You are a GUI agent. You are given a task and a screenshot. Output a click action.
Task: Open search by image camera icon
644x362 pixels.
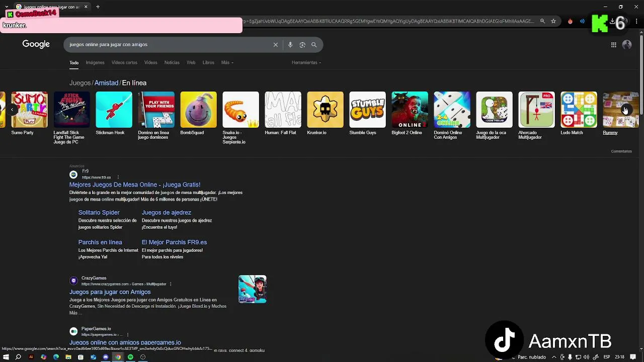pos(302,45)
